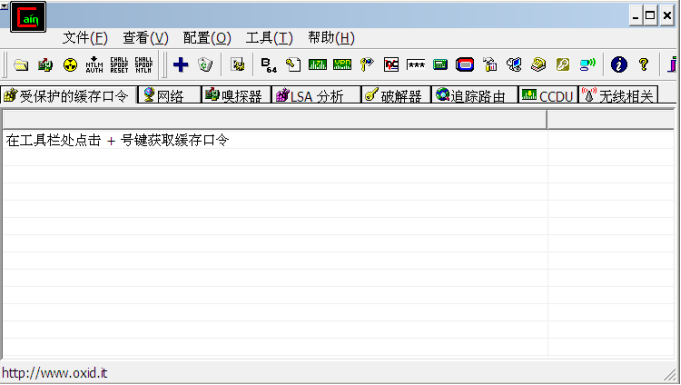Open the LSA 分析 tab
Viewport: 681px width, 385px height.
tap(317, 96)
